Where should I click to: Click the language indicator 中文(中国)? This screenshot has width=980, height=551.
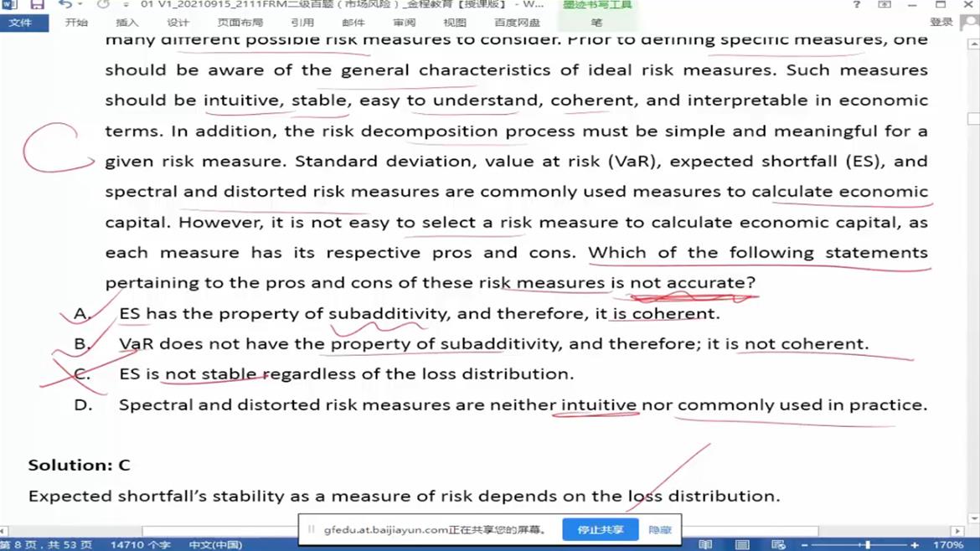click(215, 545)
